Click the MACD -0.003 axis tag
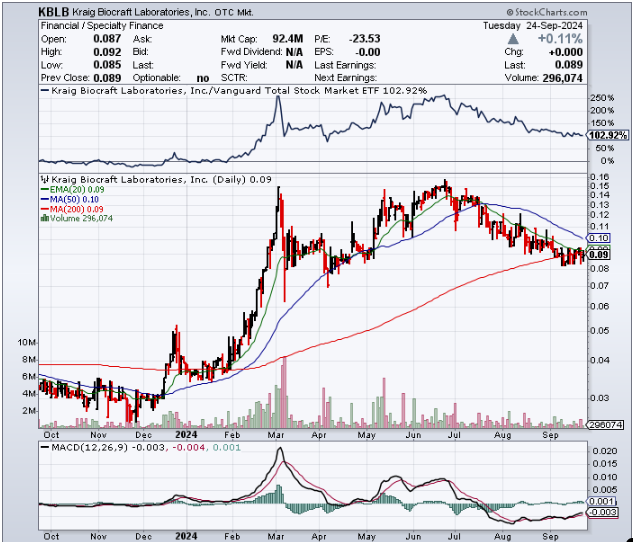The height and width of the screenshot is (542, 633). click(604, 512)
